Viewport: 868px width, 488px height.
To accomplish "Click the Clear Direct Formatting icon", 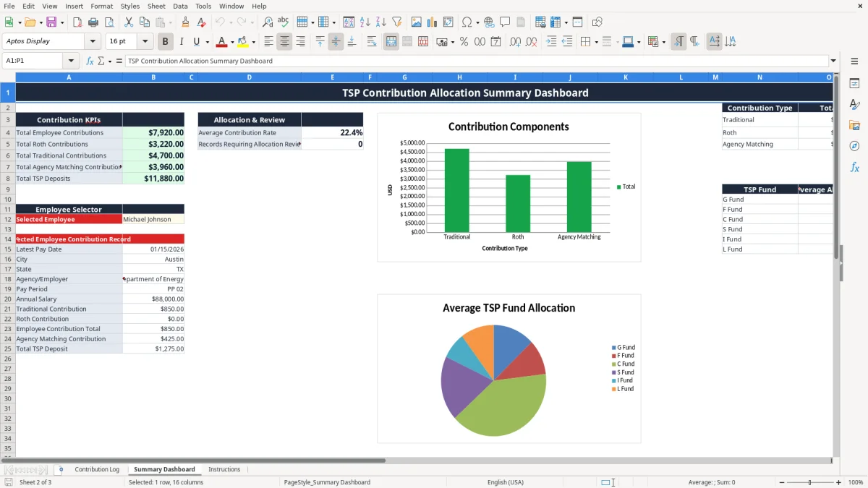I will [201, 22].
